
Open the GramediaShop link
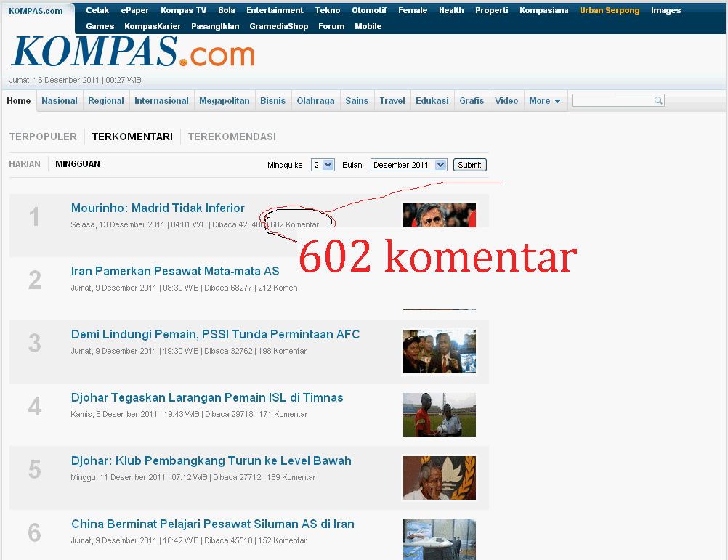coord(279,26)
